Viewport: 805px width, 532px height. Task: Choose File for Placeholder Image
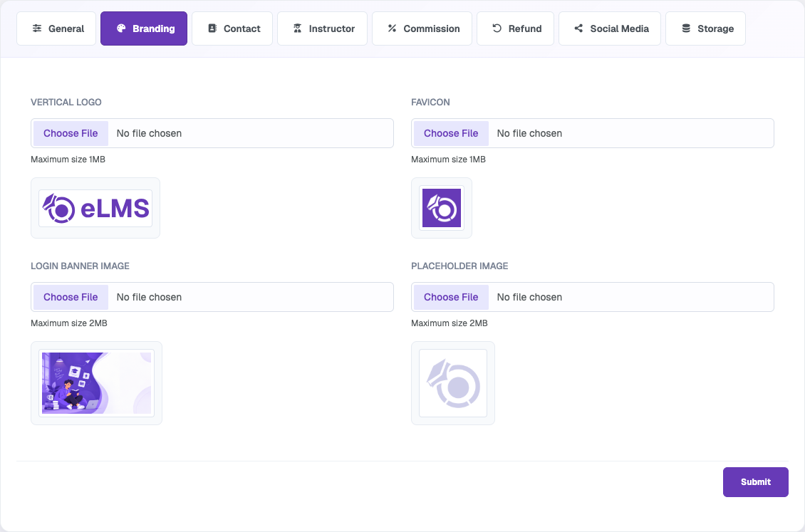coord(451,297)
